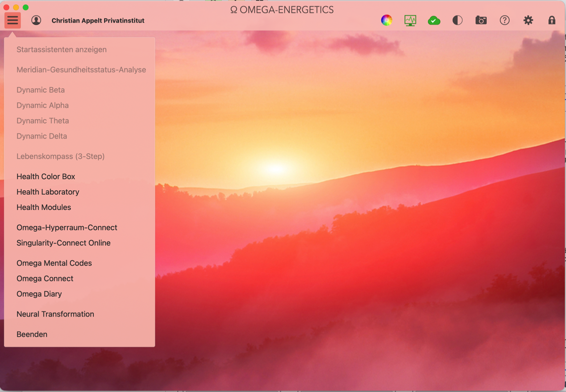This screenshot has width=566, height=392.
Task: Launch Omega-Hyperraum-Connect
Action: click(67, 228)
